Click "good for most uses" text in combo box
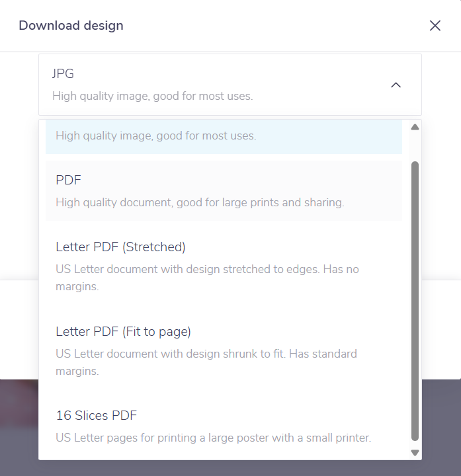This screenshot has width=461, height=476. click(152, 97)
